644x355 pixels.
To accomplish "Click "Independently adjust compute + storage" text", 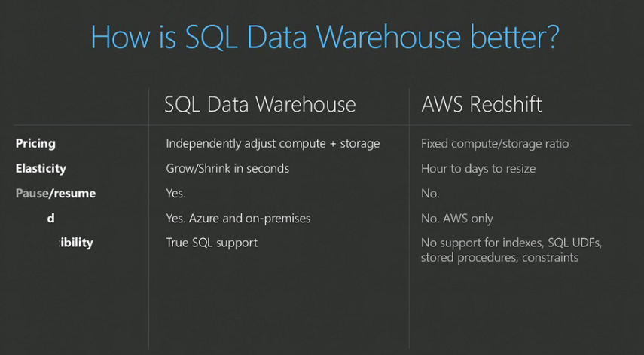I will point(273,143).
